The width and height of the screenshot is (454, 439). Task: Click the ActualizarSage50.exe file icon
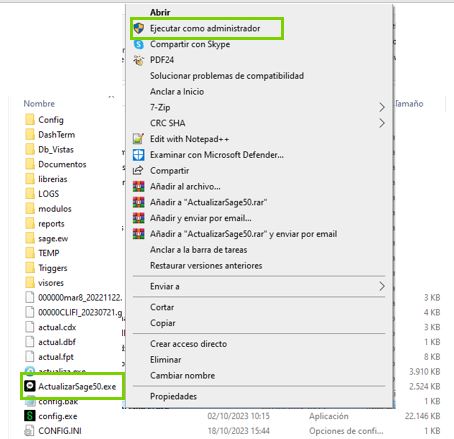[30, 386]
